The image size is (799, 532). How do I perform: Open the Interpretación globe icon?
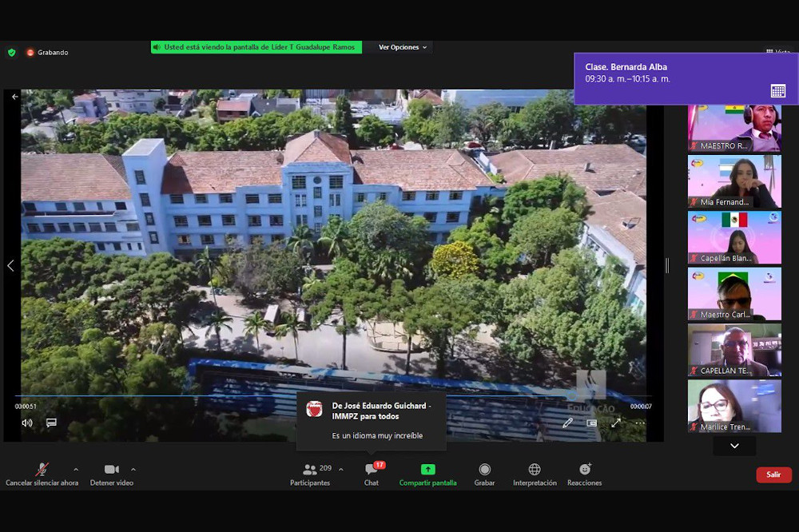[535, 474]
